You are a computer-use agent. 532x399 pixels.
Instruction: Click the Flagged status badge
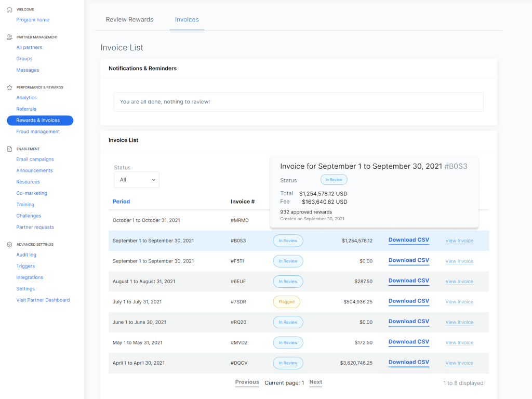[286, 302]
